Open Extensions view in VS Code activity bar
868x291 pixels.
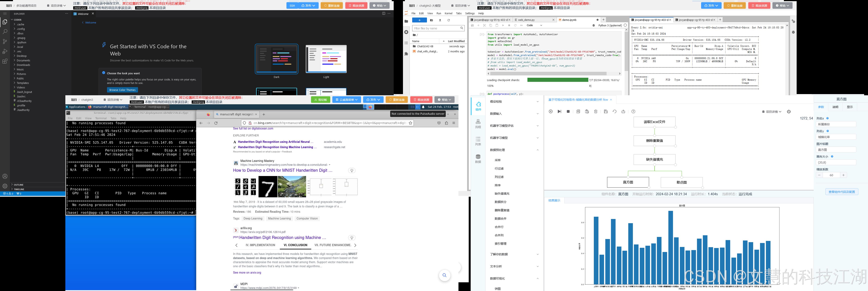5,61
